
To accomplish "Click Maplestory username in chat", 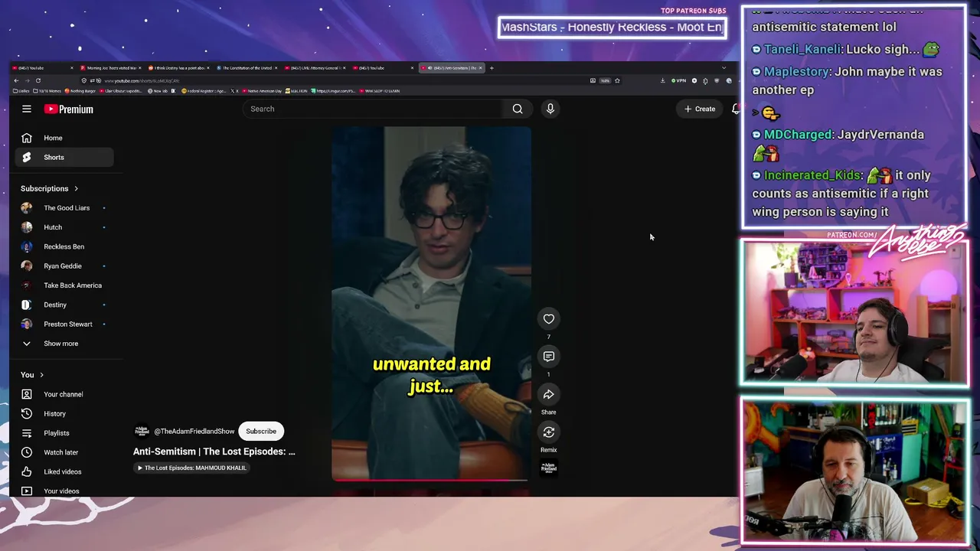I will tap(796, 72).
